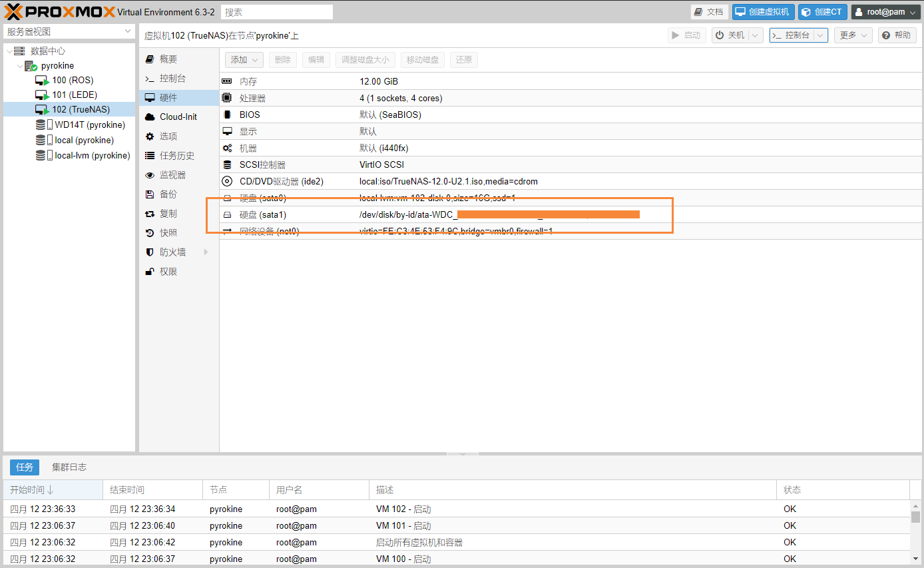Click the Start (启动) button
The width and height of the screenshot is (924, 568).
[x=687, y=35]
